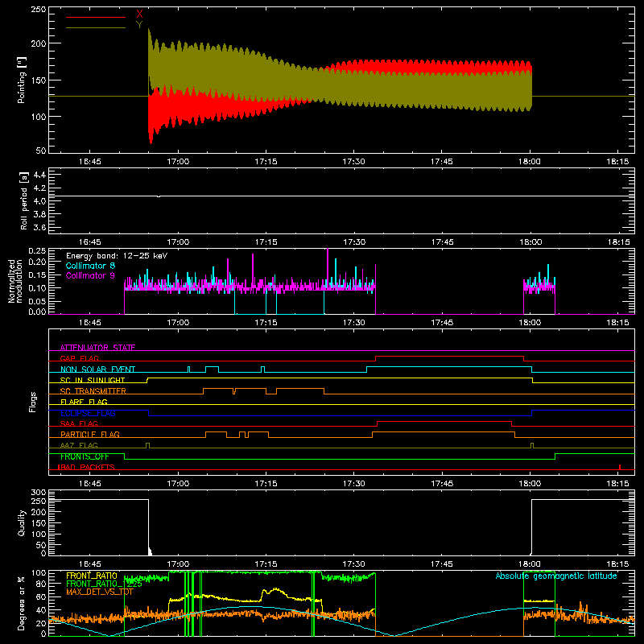Click the 0.00 tick on modulation axis

pyautogui.click(x=37, y=312)
